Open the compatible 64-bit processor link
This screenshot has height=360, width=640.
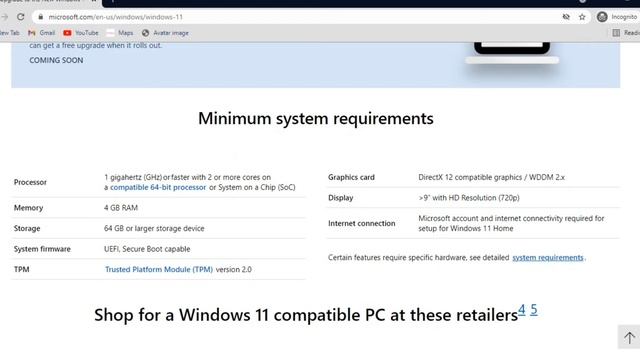[x=158, y=187]
